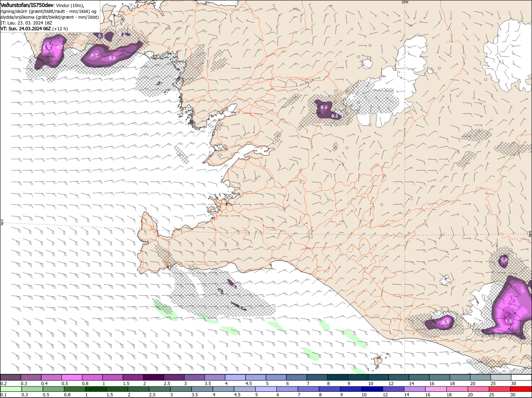Pick lower scale medium green swatch at 0.5
Screen dimensions: 532x398
[x=53, y=389]
